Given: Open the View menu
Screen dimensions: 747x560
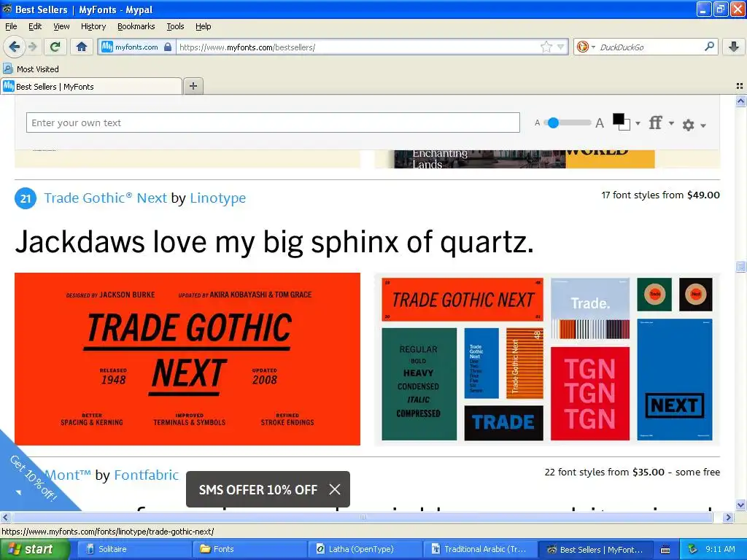Looking at the screenshot, I should tap(61, 26).
